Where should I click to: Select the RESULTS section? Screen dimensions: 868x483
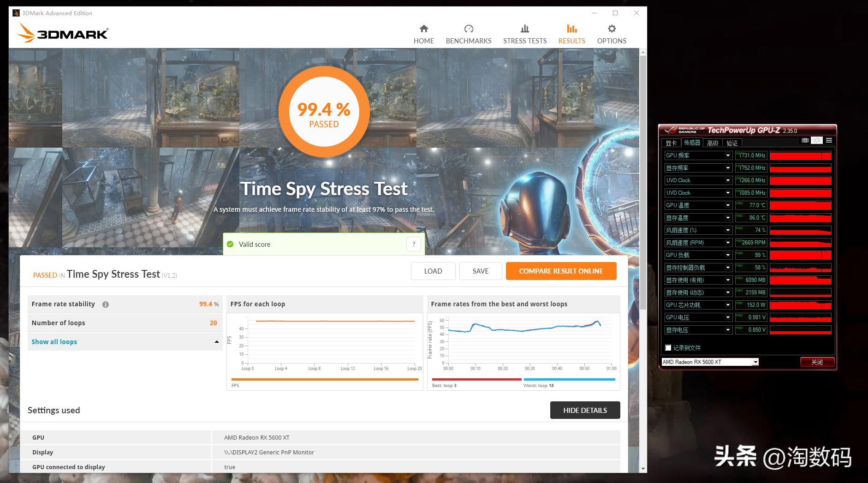[572, 35]
